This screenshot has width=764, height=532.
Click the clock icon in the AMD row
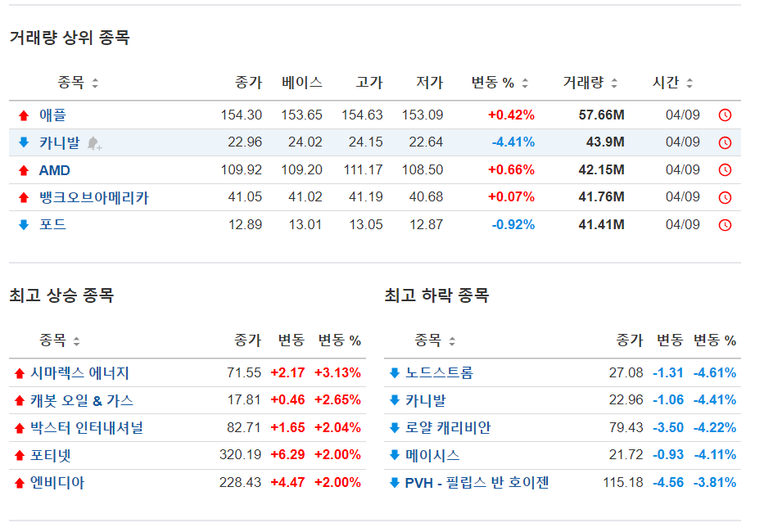click(x=725, y=170)
